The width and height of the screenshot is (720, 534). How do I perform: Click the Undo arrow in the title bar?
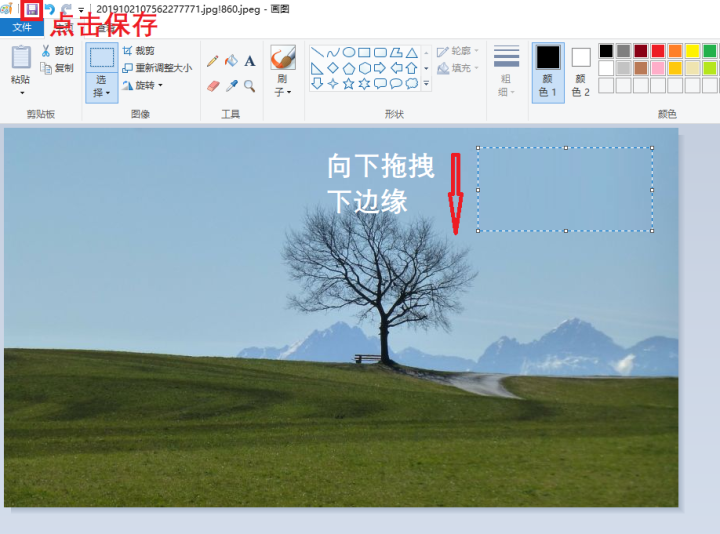point(50,9)
